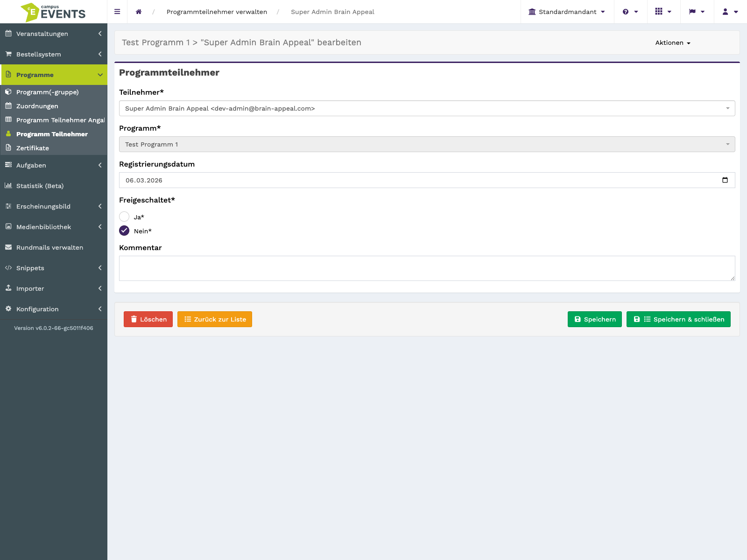Screen dimensions: 747x560
Task: Open the Aktionen dropdown
Action: pyautogui.click(x=673, y=42)
